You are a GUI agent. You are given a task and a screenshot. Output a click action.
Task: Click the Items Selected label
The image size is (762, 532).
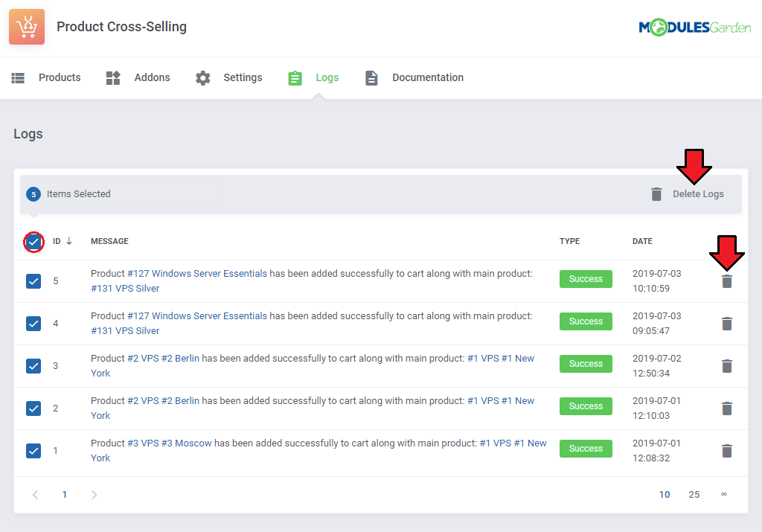(x=79, y=194)
